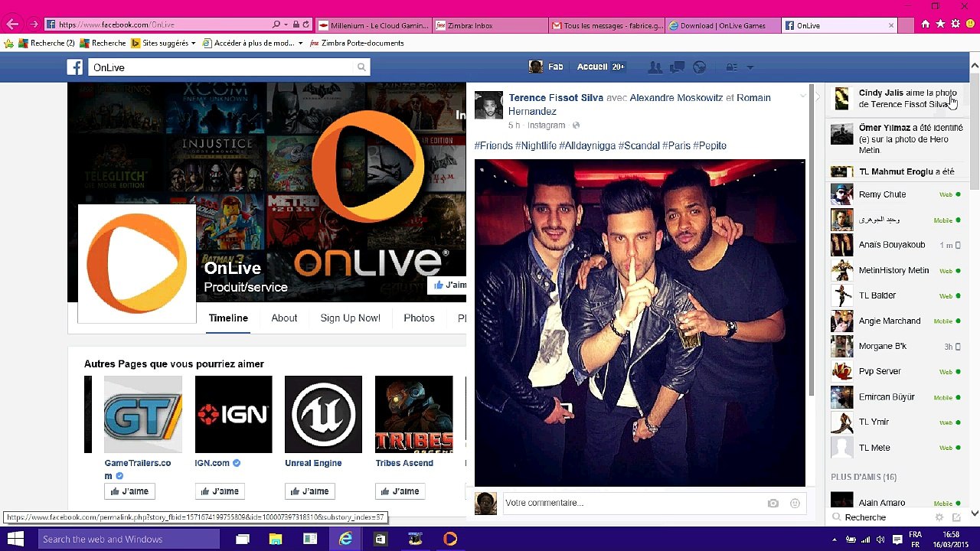Open the Sites suggérés favorites dropdown
980x551 pixels.
pyautogui.click(x=162, y=43)
